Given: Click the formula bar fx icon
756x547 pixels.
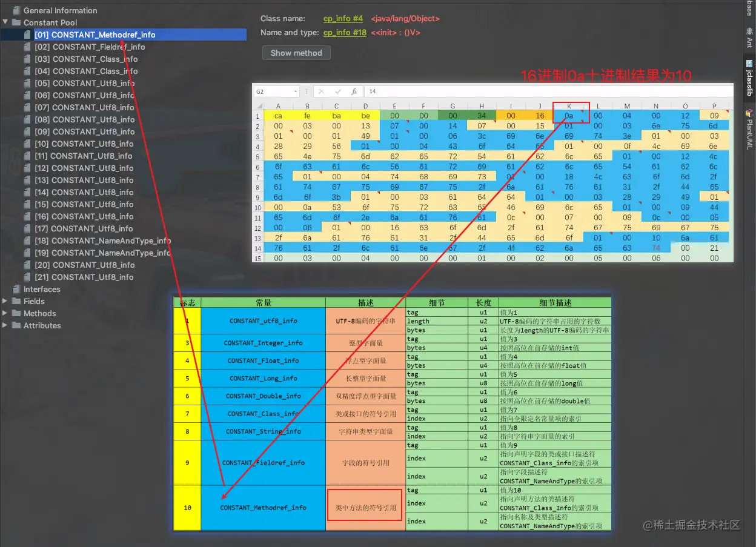Looking at the screenshot, I should (354, 91).
